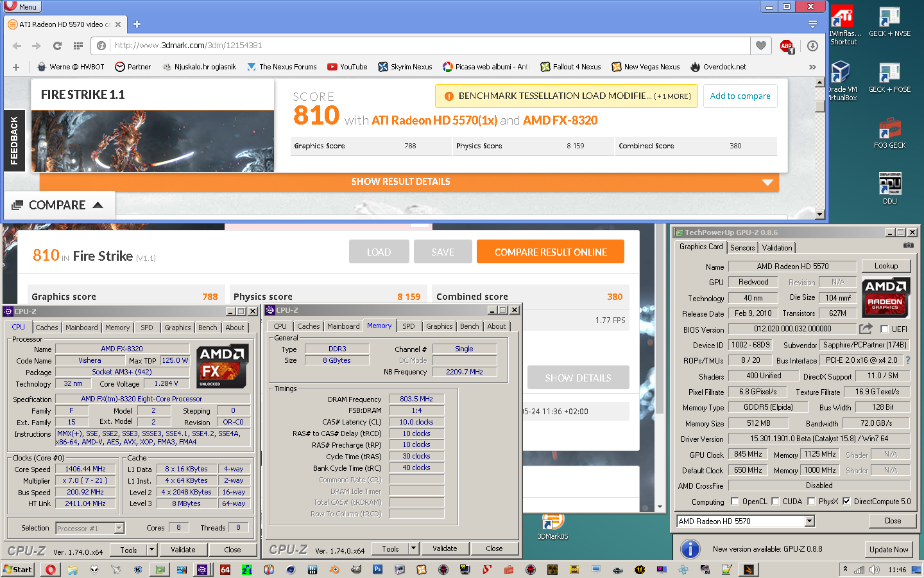Open Opera Speed Dial grid icon
The width and height of the screenshot is (924, 578).
(78, 46)
